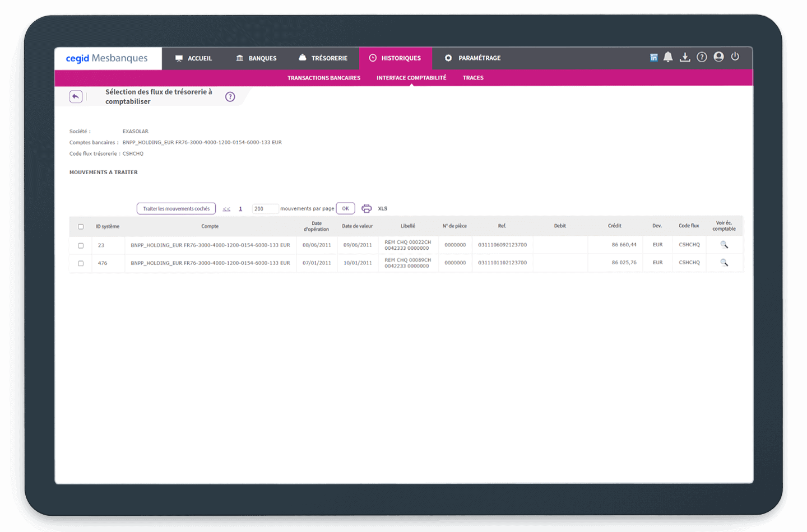Open the Trésorerie menu

coord(323,58)
